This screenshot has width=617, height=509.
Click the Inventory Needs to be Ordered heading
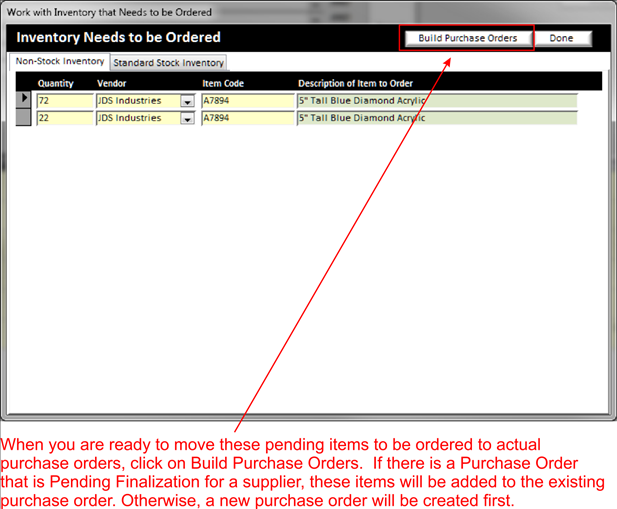pyautogui.click(x=118, y=37)
